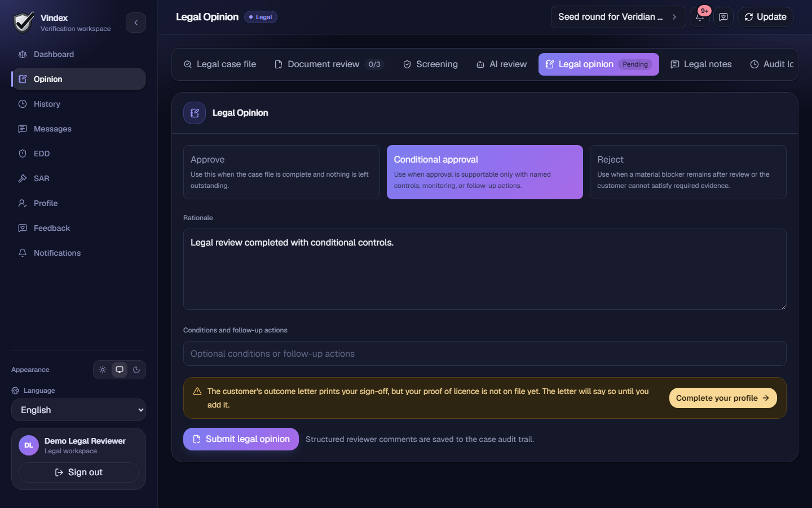The height and width of the screenshot is (508, 812).
Task: Switch to the Document review tab
Action: [x=329, y=64]
